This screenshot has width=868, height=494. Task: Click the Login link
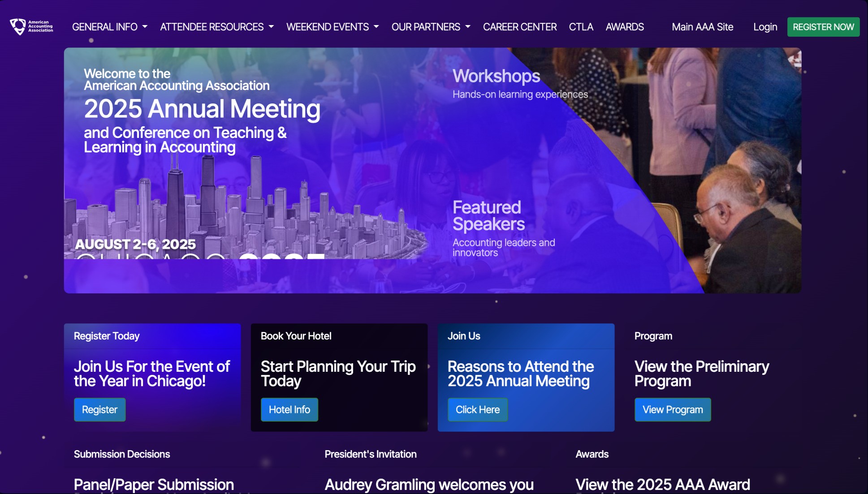point(765,27)
